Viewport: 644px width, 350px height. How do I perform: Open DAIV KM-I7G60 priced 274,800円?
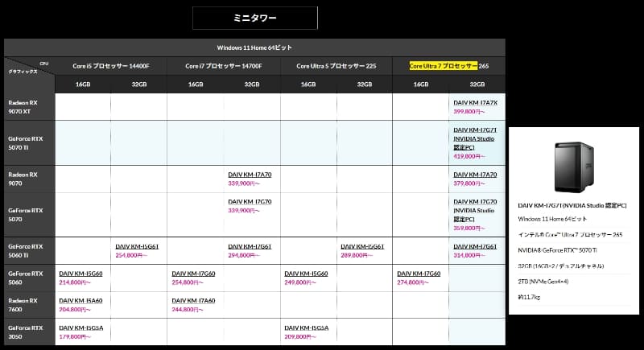coord(419,274)
